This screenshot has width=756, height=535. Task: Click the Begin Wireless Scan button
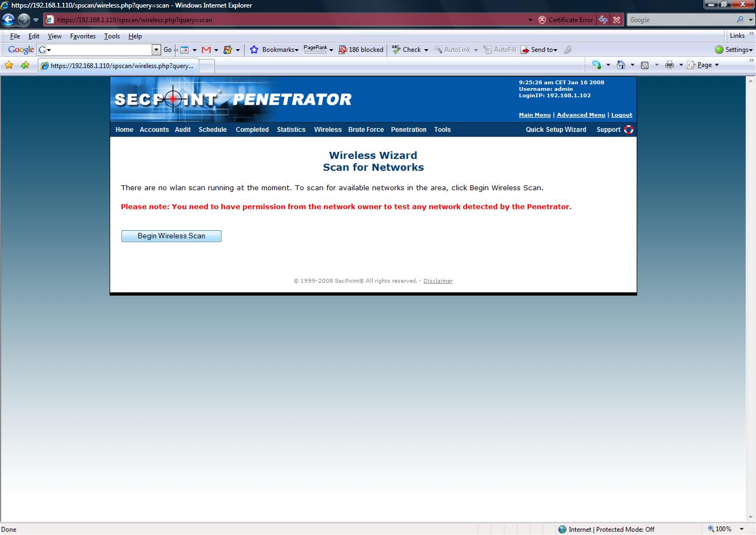tap(171, 236)
